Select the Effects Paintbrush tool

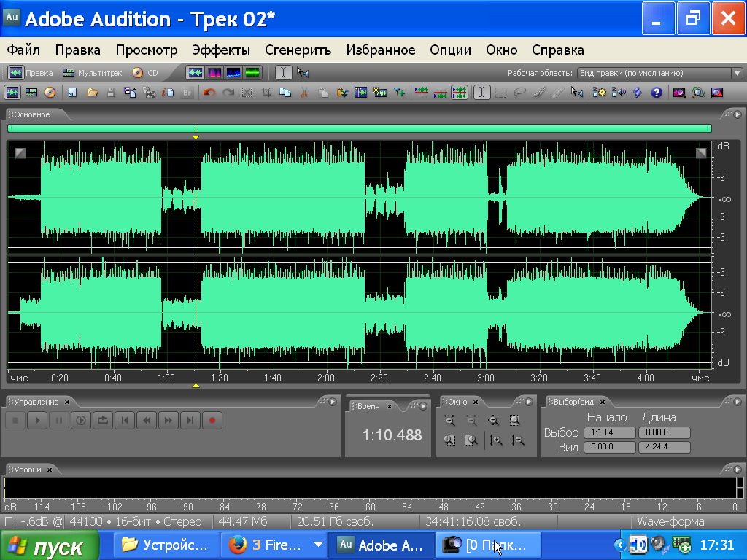pyautogui.click(x=539, y=93)
